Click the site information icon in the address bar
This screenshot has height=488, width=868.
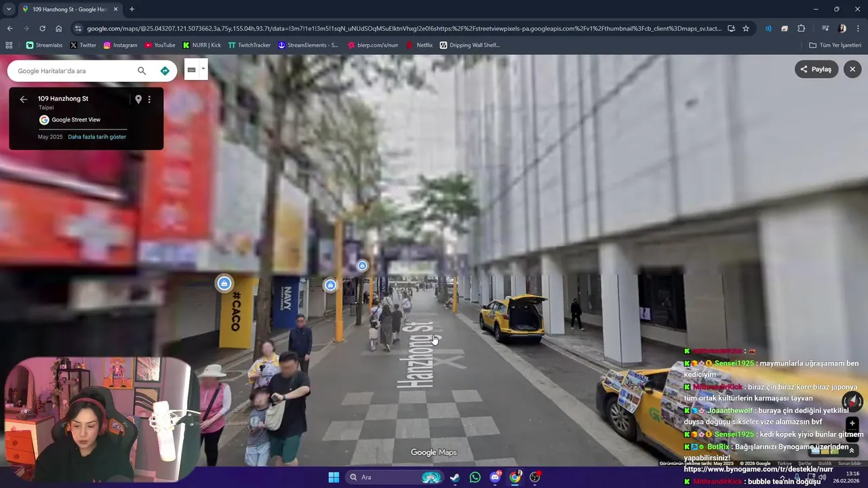click(77, 28)
